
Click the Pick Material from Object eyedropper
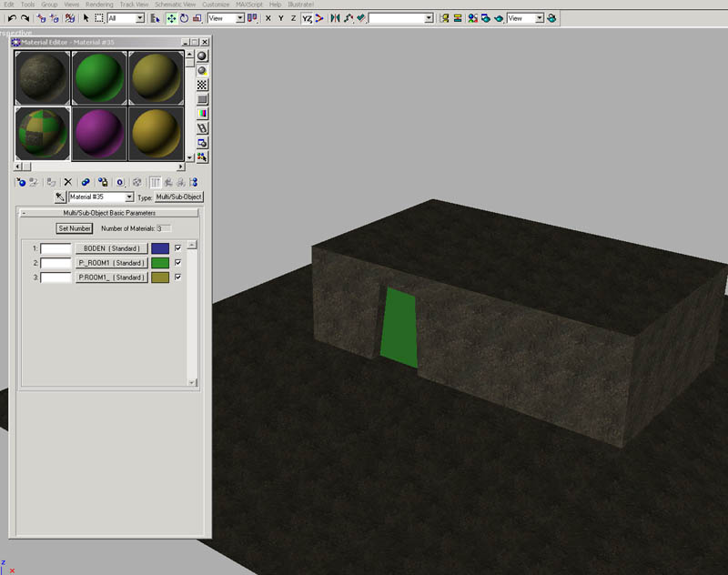(59, 197)
